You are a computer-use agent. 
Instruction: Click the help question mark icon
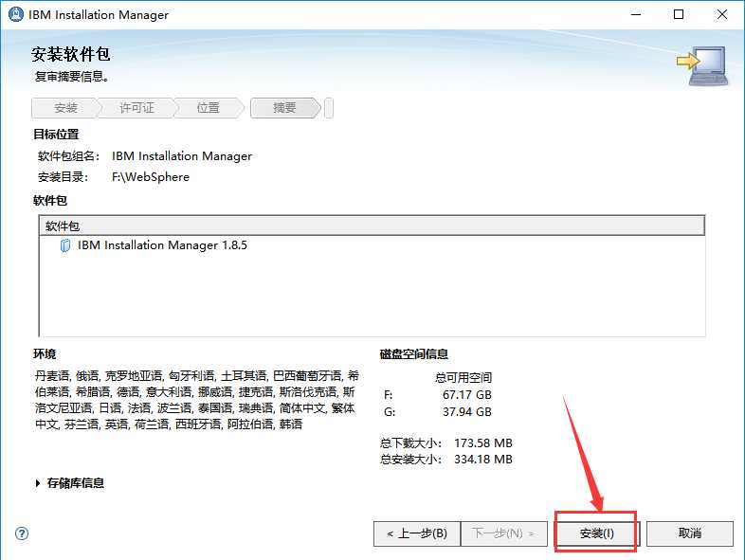22,533
